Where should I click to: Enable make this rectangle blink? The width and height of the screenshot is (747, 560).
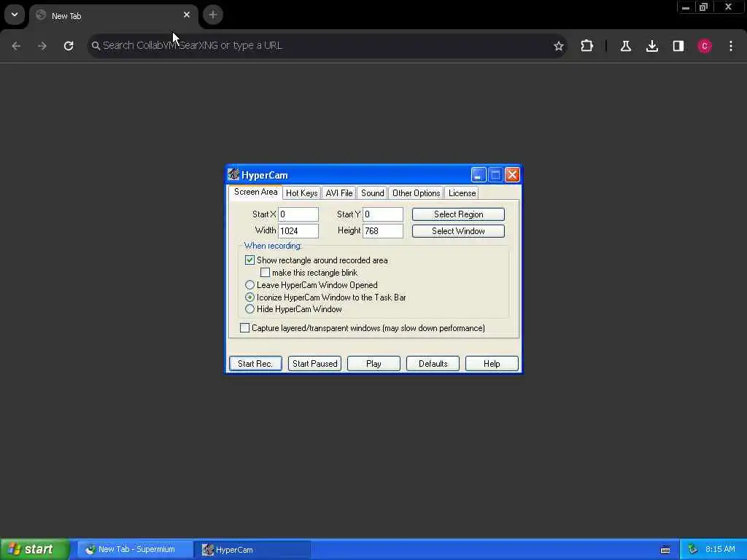tap(266, 273)
